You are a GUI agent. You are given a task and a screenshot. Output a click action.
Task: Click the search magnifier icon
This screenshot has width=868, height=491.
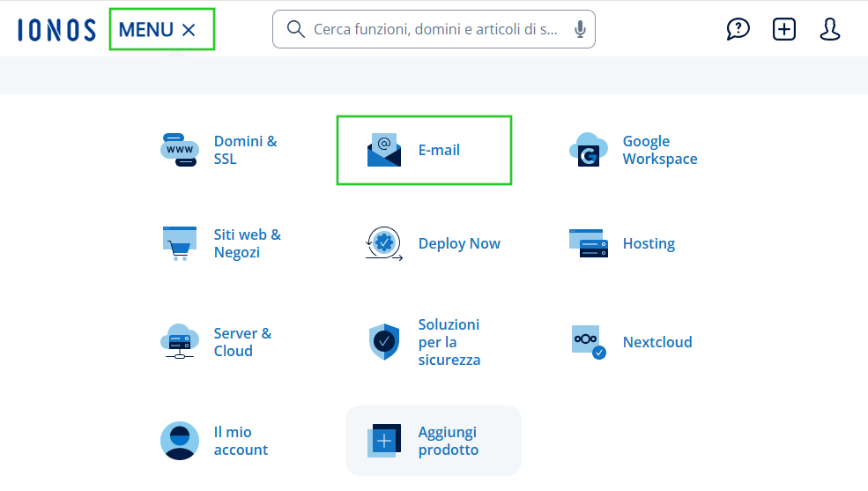(295, 29)
